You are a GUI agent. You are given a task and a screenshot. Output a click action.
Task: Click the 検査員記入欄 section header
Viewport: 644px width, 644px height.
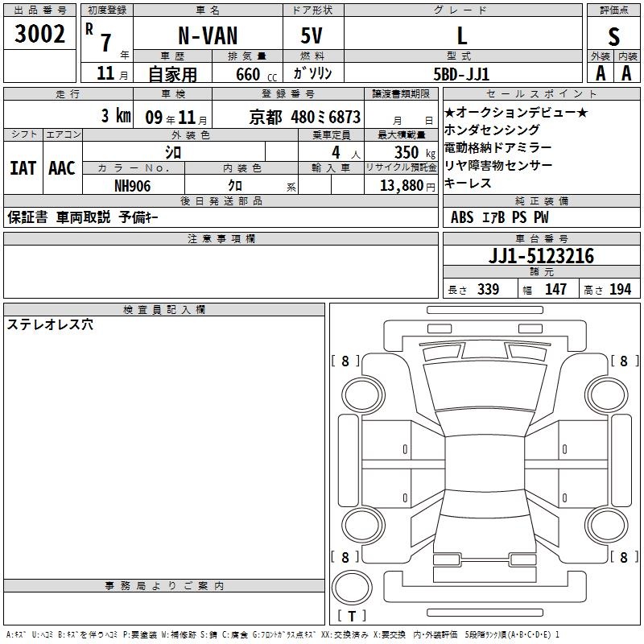(164, 310)
